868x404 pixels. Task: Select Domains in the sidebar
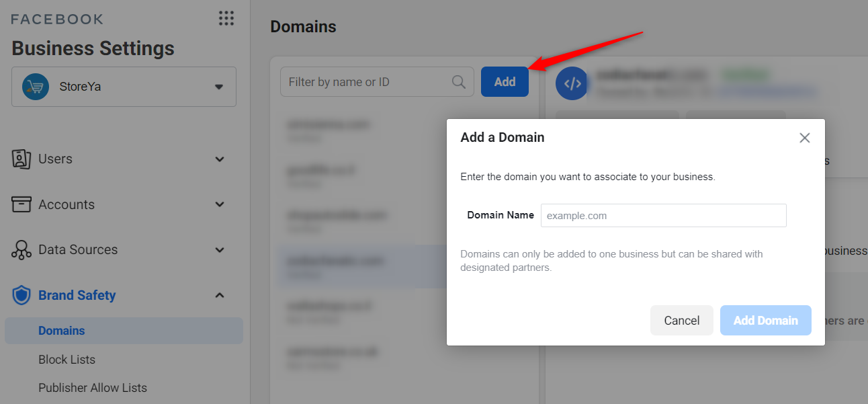click(x=62, y=331)
